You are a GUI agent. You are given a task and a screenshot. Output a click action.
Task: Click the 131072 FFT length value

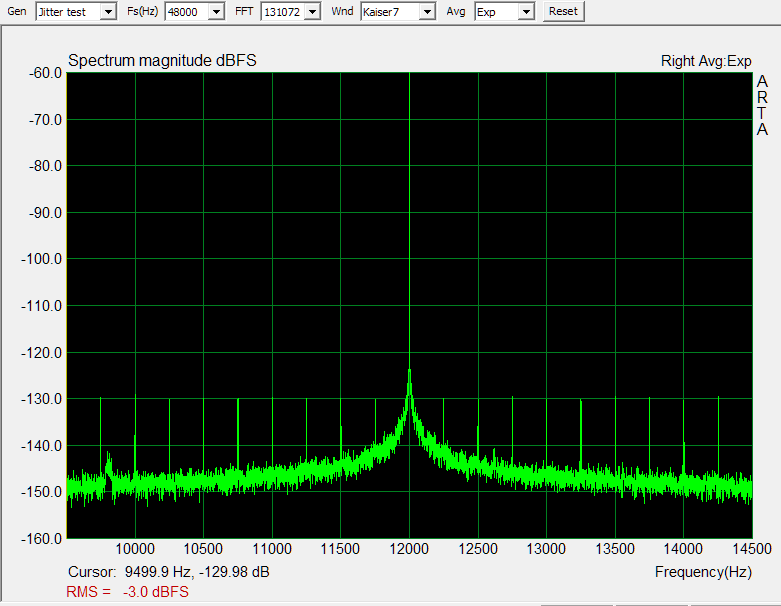click(282, 11)
